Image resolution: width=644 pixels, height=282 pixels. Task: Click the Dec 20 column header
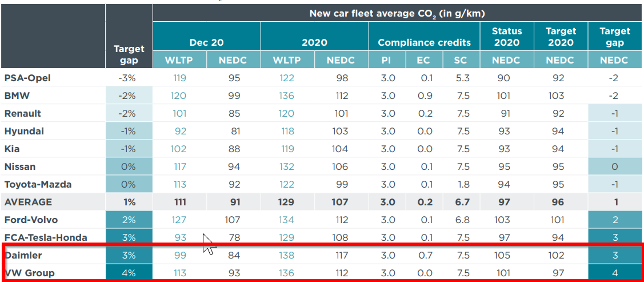(206, 42)
